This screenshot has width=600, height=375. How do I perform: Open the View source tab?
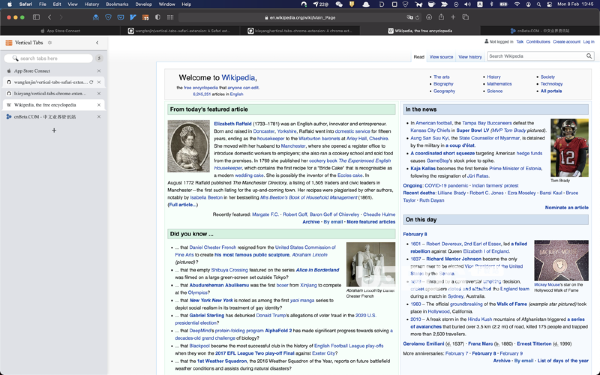441,57
